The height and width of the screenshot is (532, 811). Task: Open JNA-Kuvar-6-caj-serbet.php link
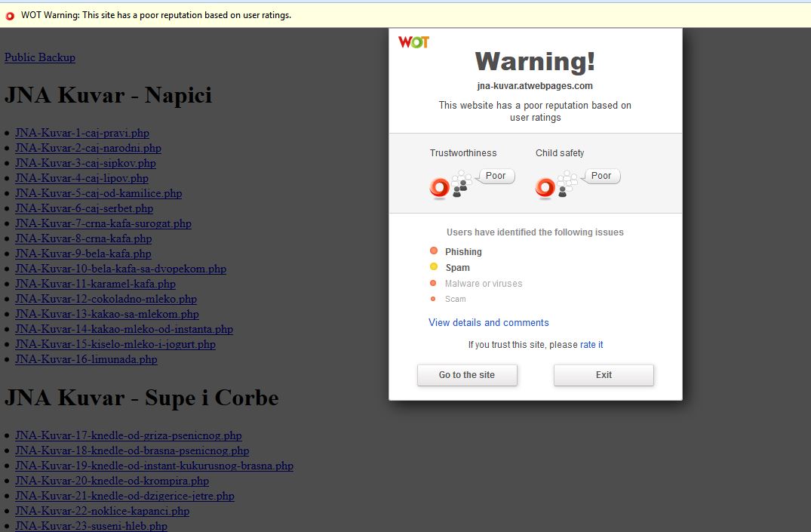tap(84, 208)
